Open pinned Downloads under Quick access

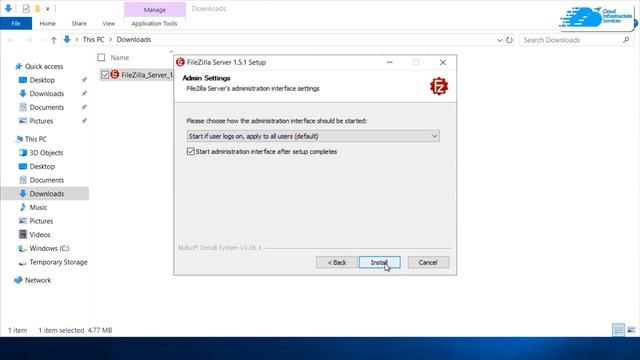pyautogui.click(x=47, y=93)
